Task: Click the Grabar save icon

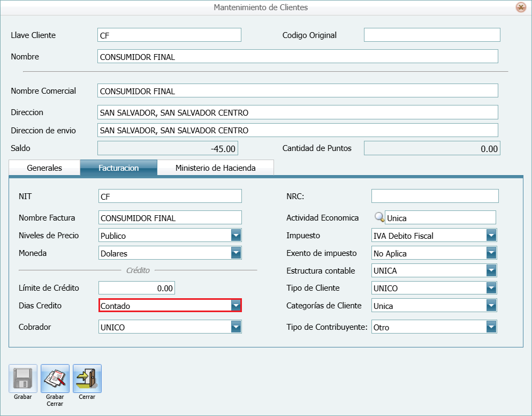Action: click(x=22, y=378)
